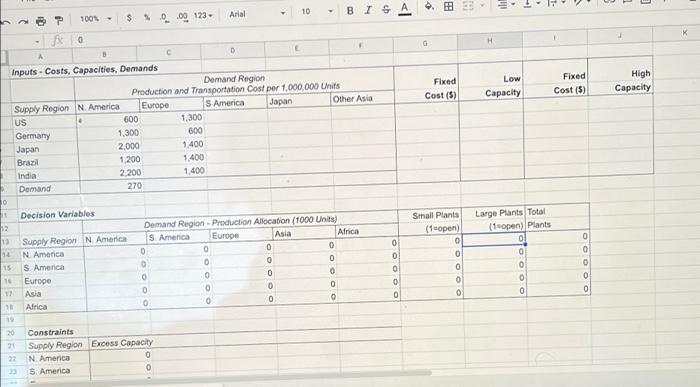
Task: Toggle Italic formatting
Action: [368, 10]
